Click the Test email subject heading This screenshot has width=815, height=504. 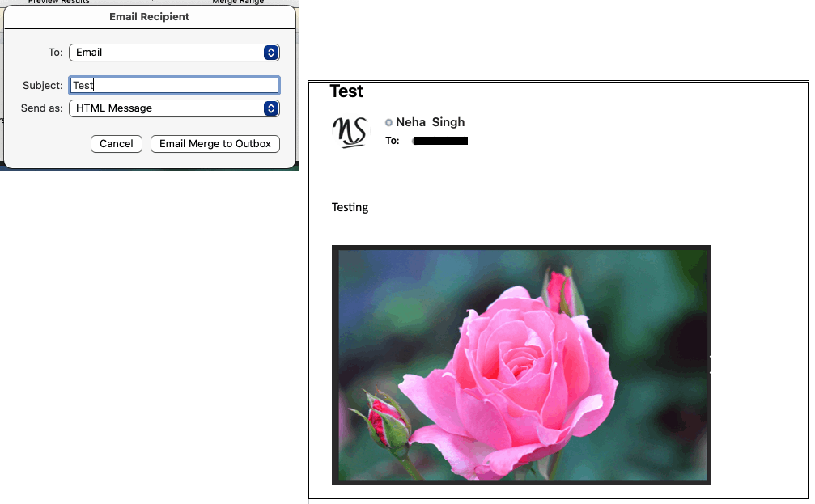click(x=346, y=91)
